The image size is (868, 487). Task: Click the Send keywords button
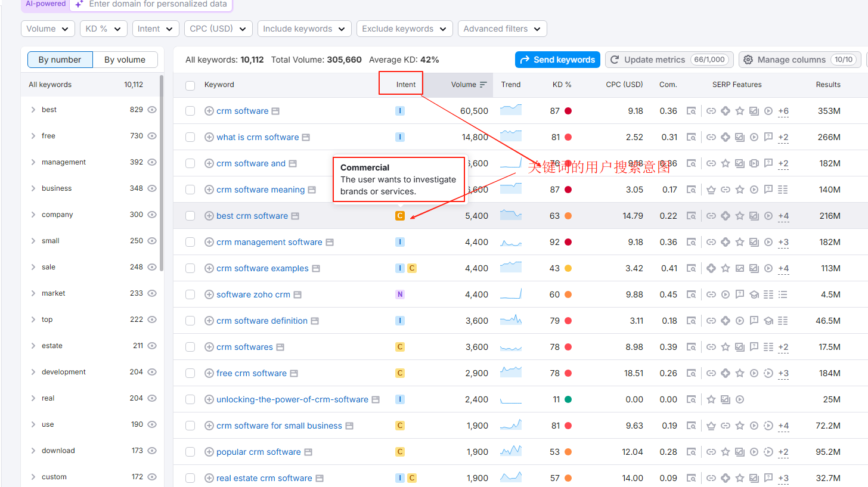point(557,60)
